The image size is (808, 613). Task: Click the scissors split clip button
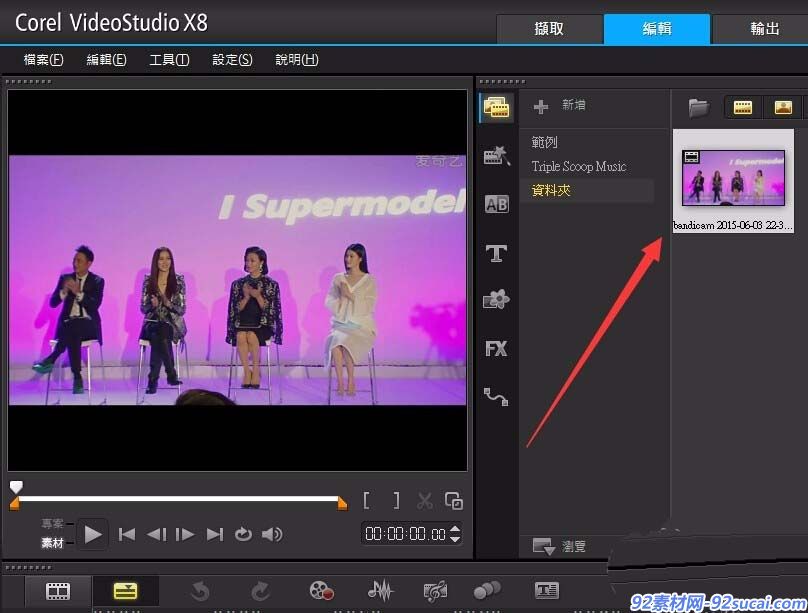(x=425, y=500)
